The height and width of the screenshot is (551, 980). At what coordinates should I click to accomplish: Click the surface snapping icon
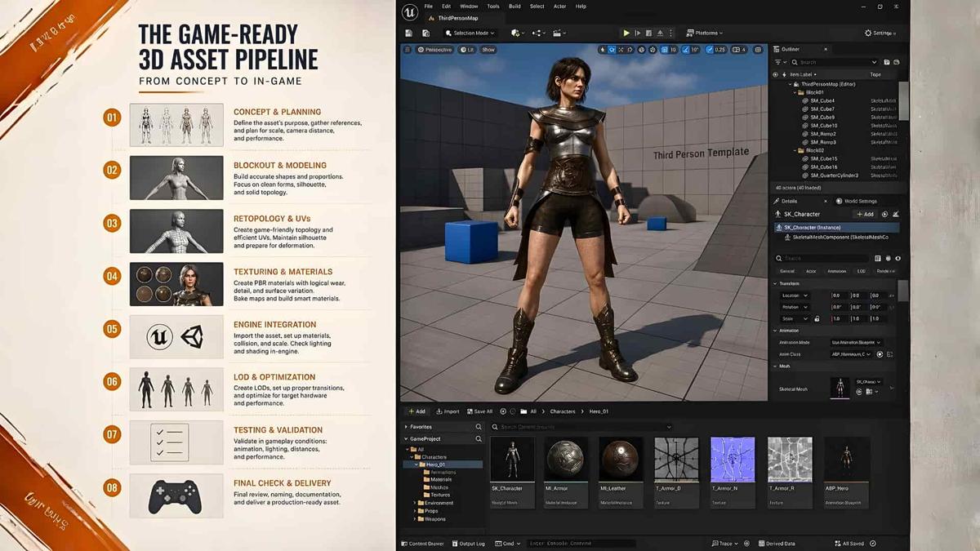click(653, 50)
